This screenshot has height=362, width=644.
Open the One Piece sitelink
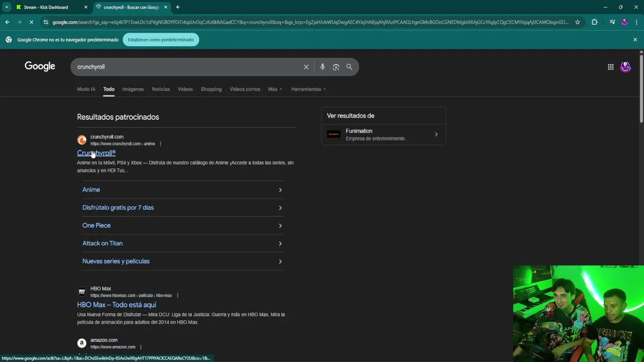pos(97,225)
